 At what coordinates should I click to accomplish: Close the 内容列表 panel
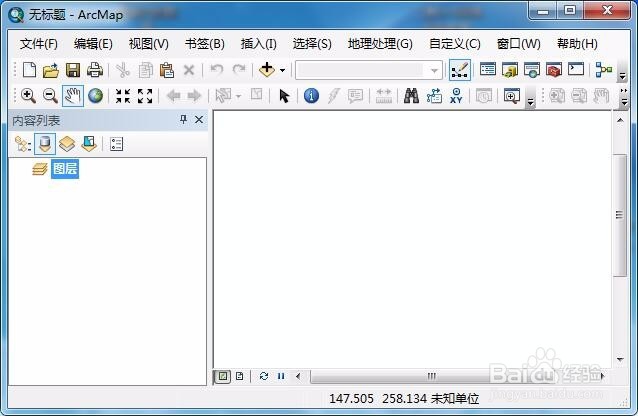[x=199, y=119]
